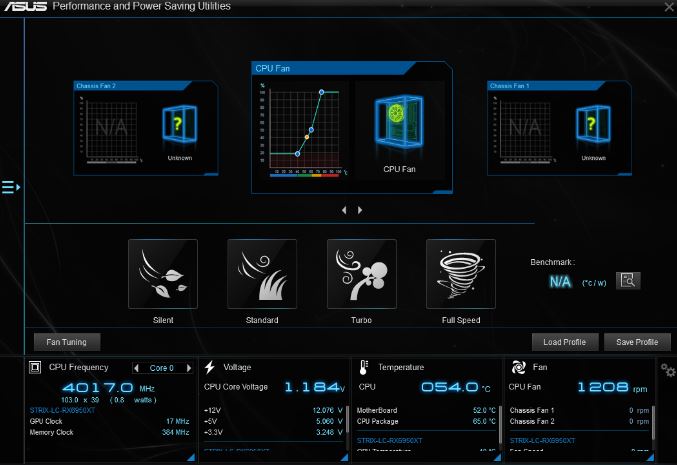Click the Save Profile button
The image size is (677, 465).
click(x=637, y=342)
